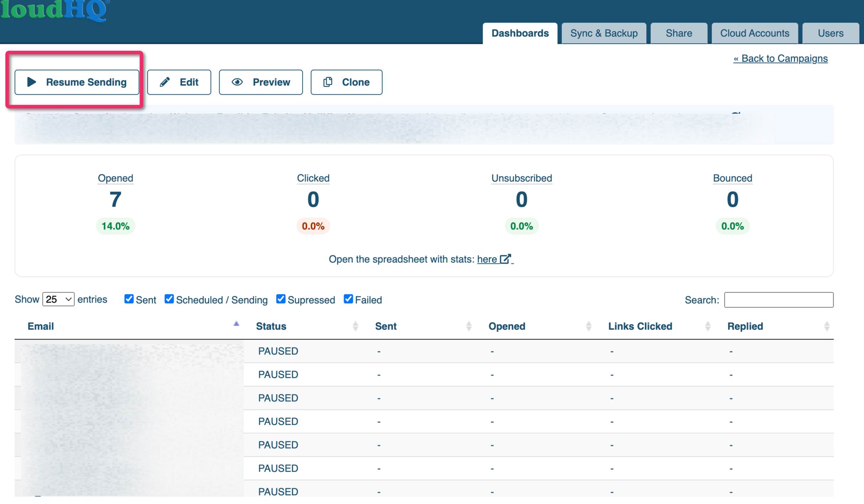Click the Replied column header
This screenshot has height=504, width=864.
point(745,326)
